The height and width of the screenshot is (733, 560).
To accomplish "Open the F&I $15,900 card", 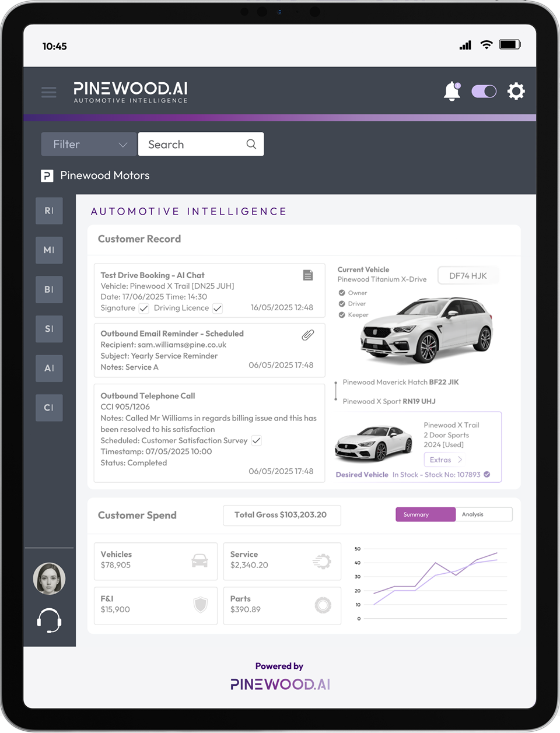I will tap(156, 605).
